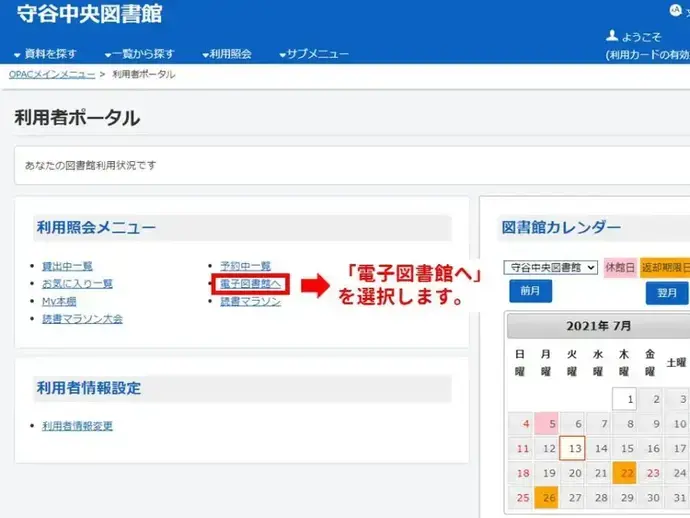Screen dimensions: 690x518
Task: Open the 予約中一覧 link
Action: pyautogui.click(x=246, y=266)
